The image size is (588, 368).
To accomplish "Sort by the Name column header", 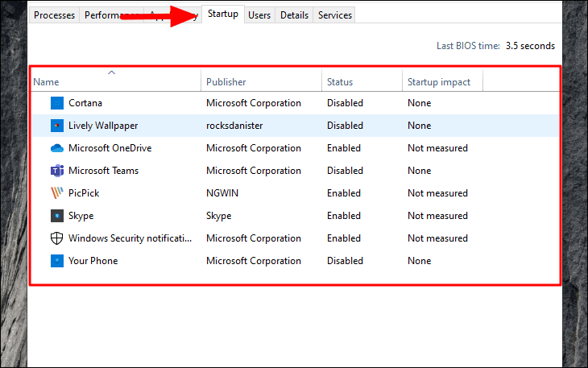I will pyautogui.click(x=46, y=82).
